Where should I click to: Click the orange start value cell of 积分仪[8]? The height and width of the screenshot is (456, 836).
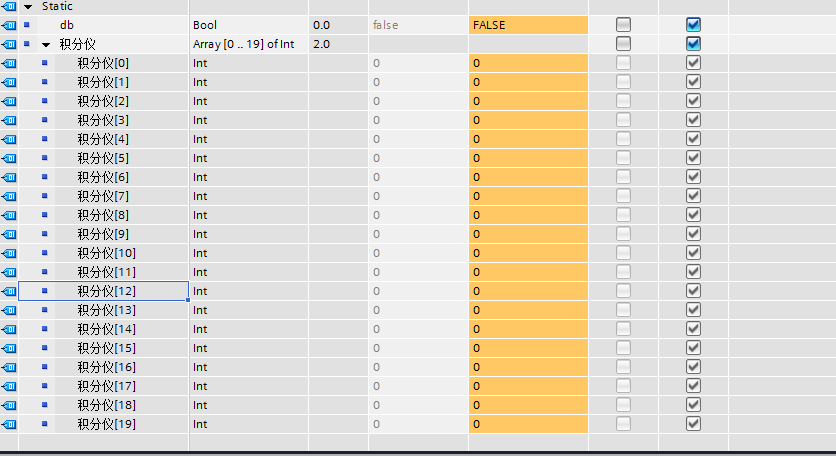[527, 215]
